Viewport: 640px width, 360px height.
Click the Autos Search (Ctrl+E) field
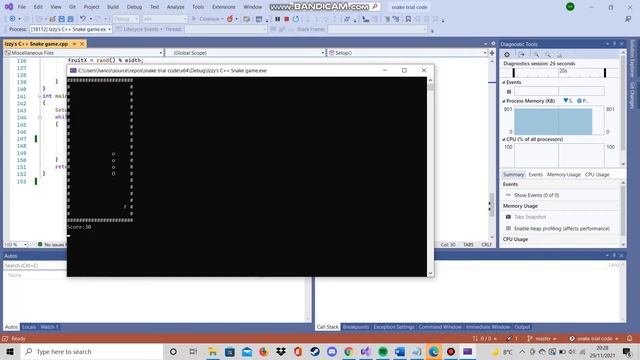coord(35,265)
